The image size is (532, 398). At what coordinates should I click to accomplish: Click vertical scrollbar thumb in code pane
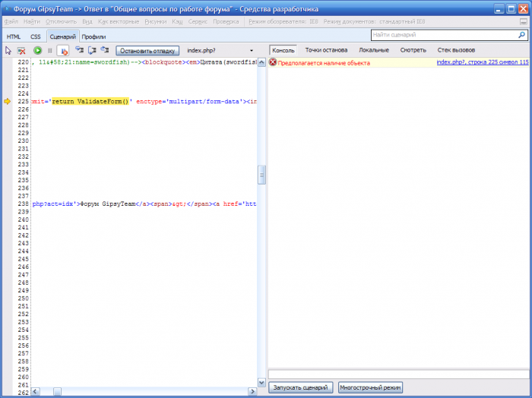(x=261, y=175)
